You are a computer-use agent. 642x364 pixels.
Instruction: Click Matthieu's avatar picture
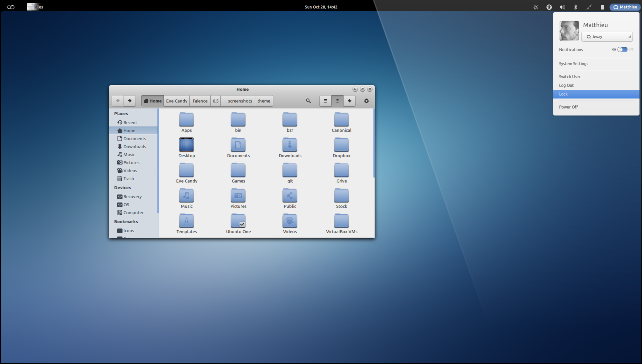(569, 31)
